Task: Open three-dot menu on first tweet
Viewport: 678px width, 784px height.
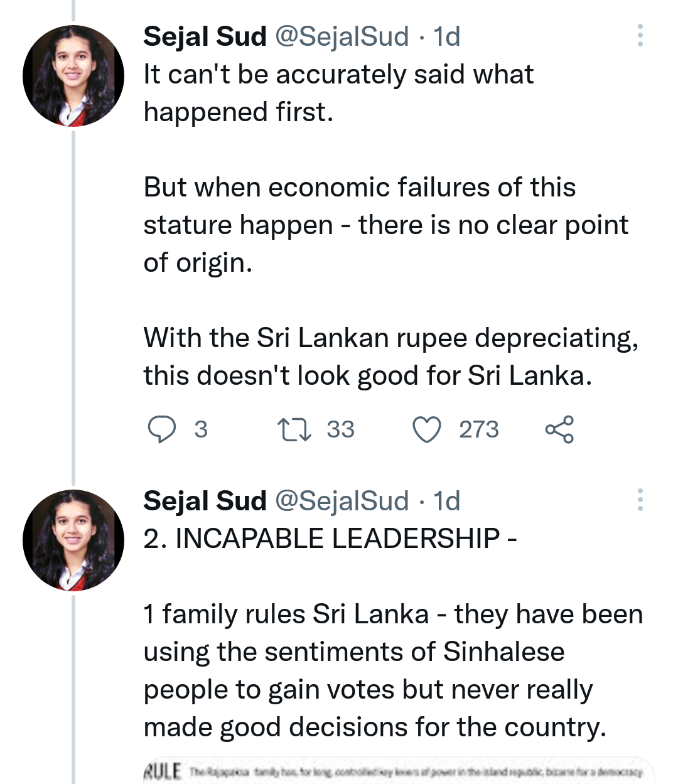Action: click(640, 36)
